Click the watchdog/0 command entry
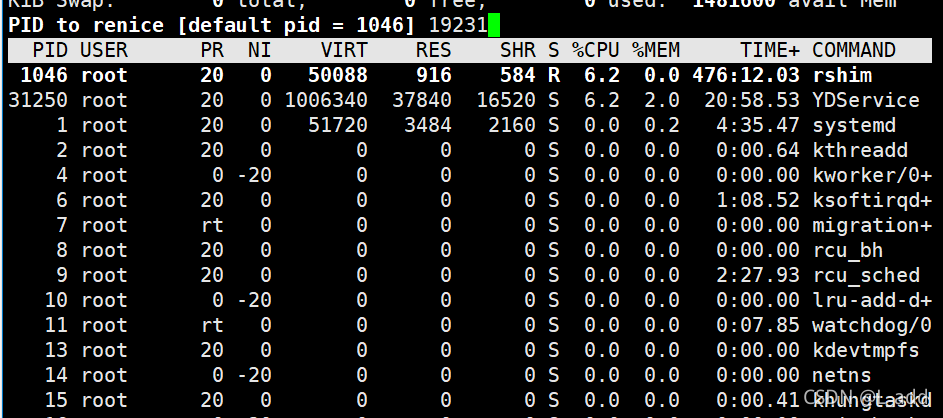Viewport: 943px width, 418px height. [872, 325]
